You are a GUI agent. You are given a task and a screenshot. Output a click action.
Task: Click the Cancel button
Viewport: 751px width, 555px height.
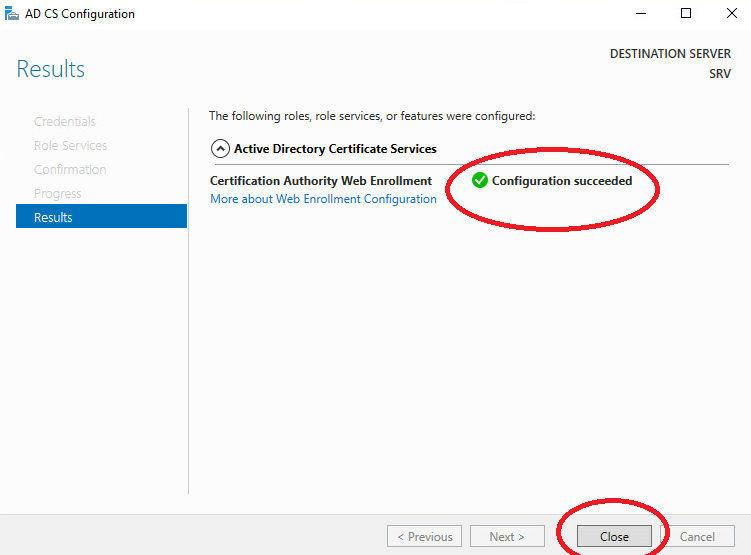pos(697,536)
